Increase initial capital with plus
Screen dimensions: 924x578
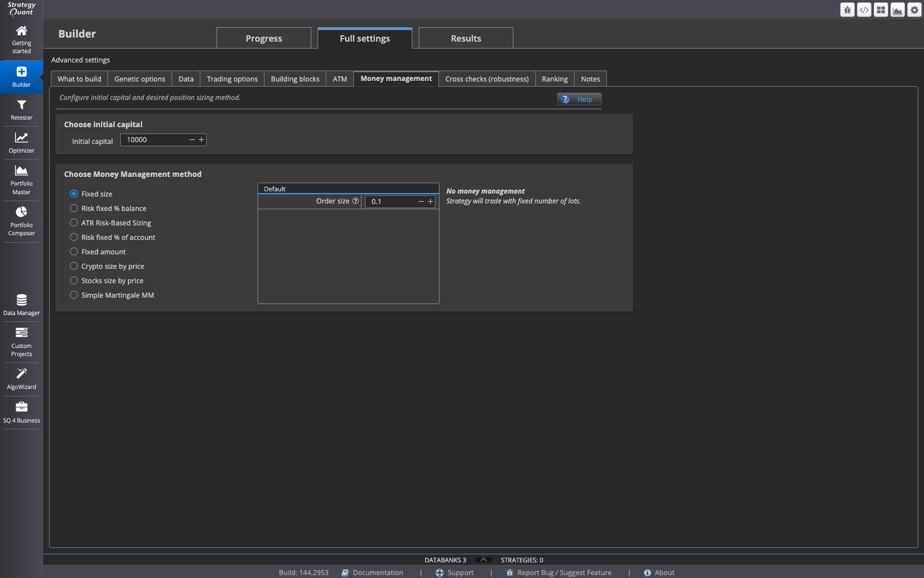point(201,140)
